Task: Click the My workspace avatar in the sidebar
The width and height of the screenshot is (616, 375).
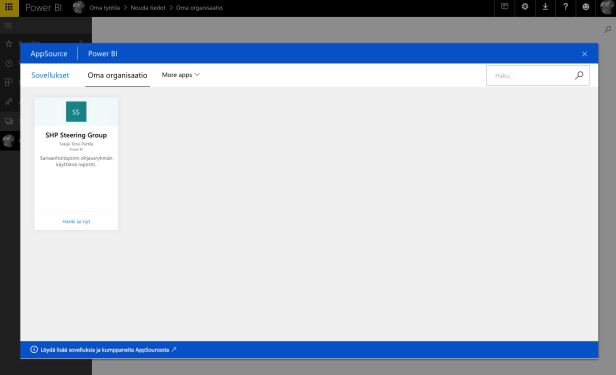Action: pos(9,140)
